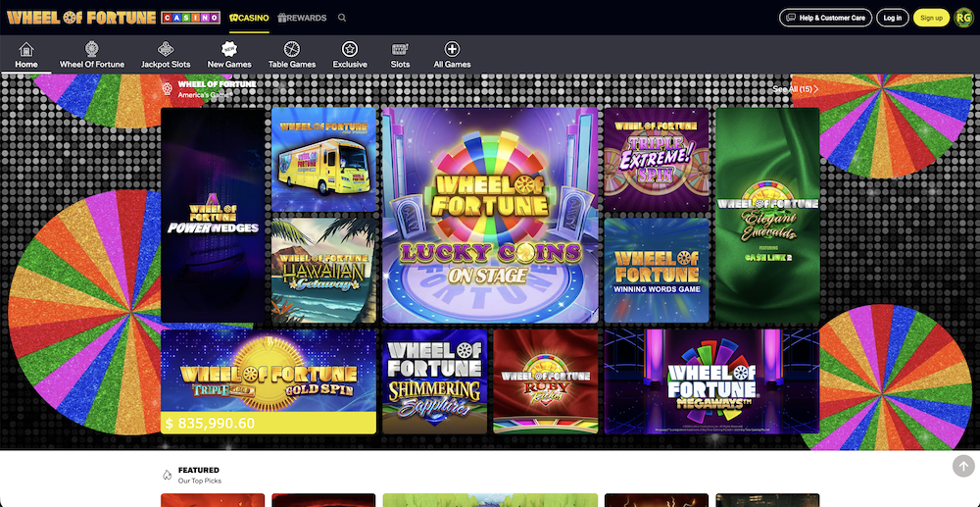Open the Shimmering Sapphires game tile
The image size is (980, 507).
(434, 381)
